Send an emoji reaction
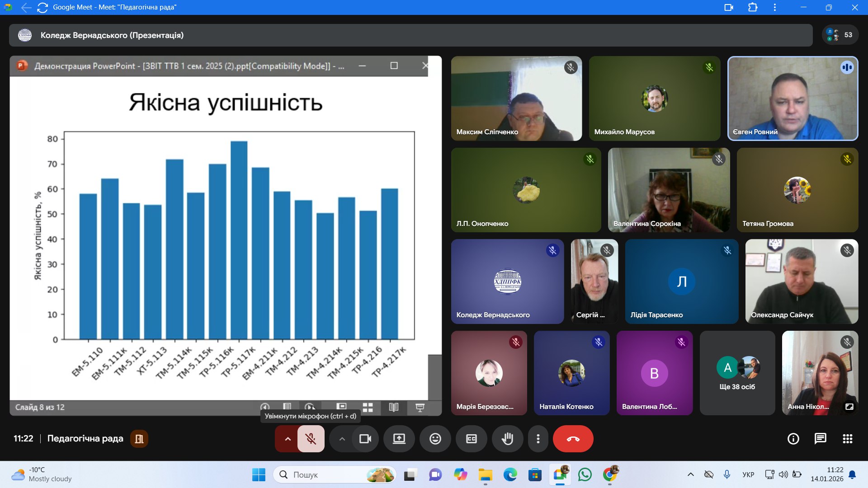Screen dimensions: 868x488 [435, 439]
